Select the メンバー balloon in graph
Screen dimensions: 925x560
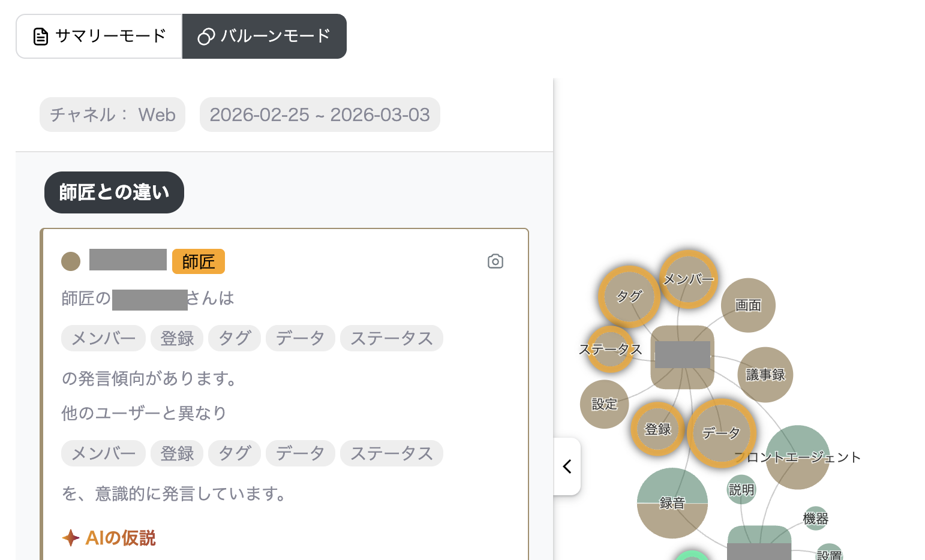tap(688, 279)
